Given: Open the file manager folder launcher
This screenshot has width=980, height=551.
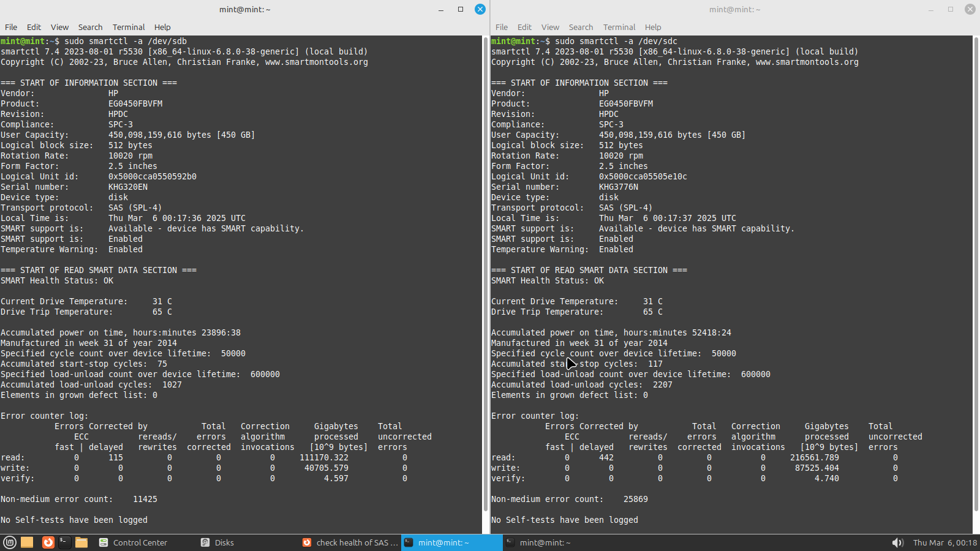Looking at the screenshot, I should pos(81,542).
